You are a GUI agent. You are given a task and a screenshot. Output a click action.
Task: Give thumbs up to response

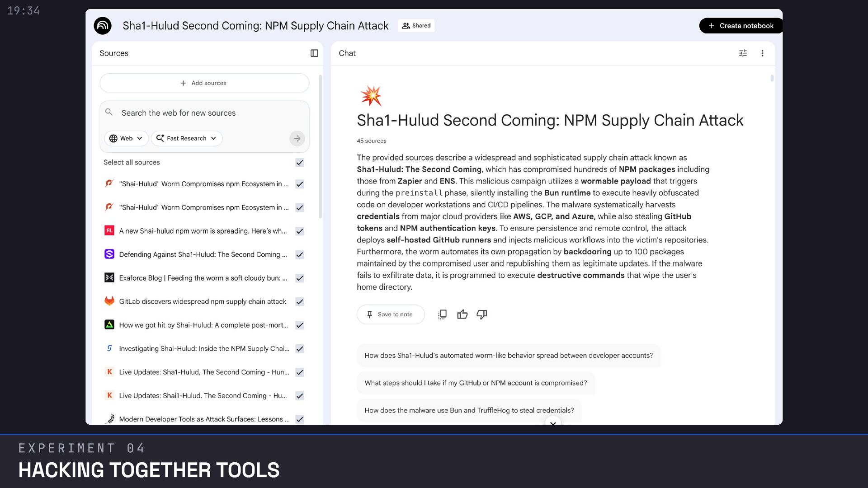point(462,314)
